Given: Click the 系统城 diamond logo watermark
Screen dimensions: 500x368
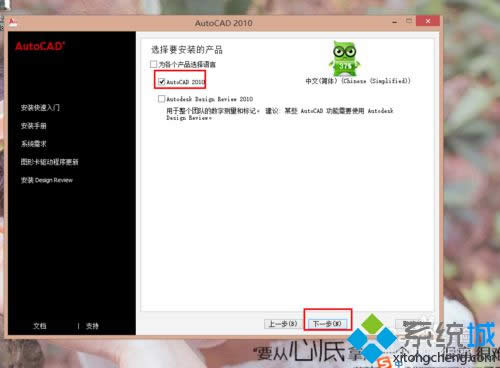Looking at the screenshot, I should pos(372,338).
